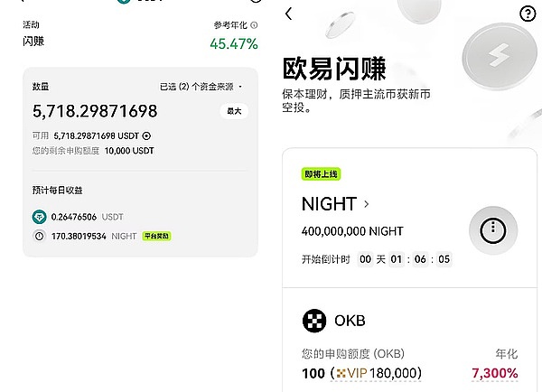Tap the 45.47% reference APY value
Image resolution: width=542 pixels, height=392 pixels.
click(233, 43)
